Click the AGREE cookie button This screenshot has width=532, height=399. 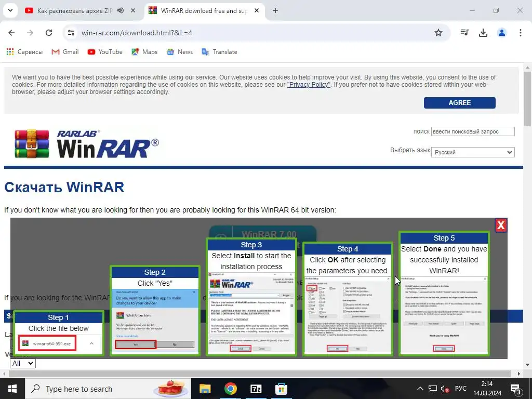coord(459,103)
